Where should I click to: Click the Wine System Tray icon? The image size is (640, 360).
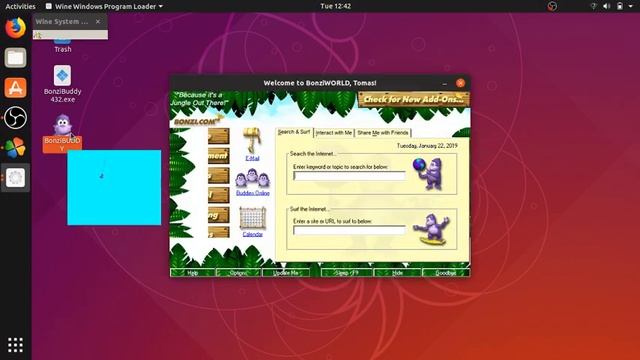pos(38,35)
